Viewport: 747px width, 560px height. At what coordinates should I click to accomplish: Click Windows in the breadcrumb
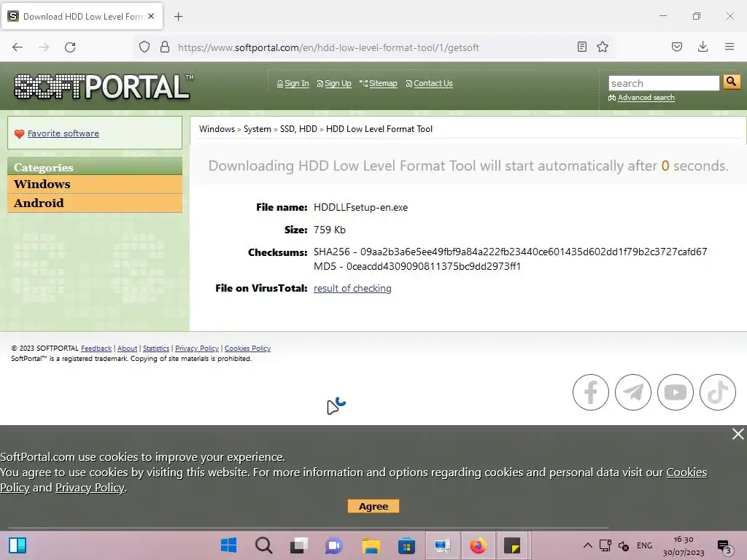[217, 129]
